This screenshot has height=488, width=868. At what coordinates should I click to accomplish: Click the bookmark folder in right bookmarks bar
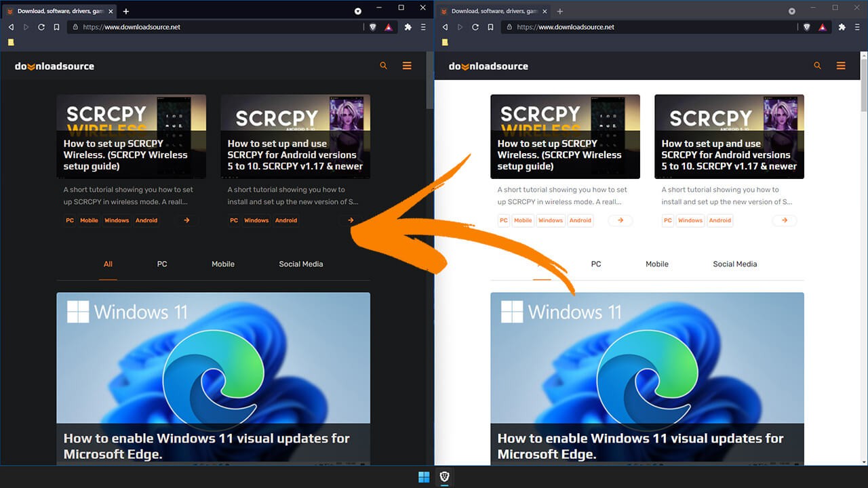[445, 42]
